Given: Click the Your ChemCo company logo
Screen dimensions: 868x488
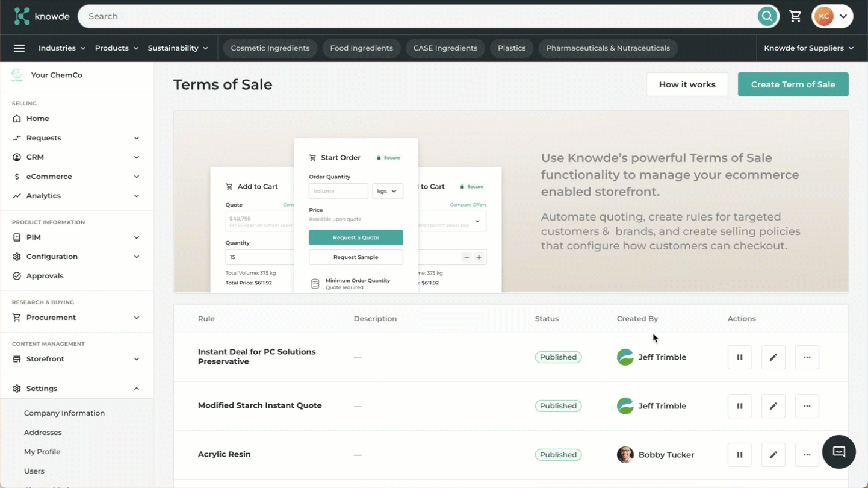Looking at the screenshot, I should coord(17,75).
